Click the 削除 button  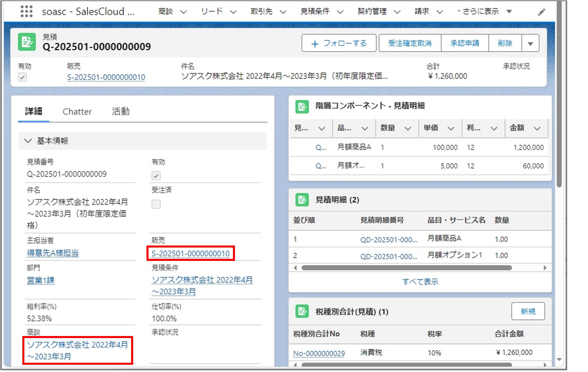pyautogui.click(x=505, y=43)
